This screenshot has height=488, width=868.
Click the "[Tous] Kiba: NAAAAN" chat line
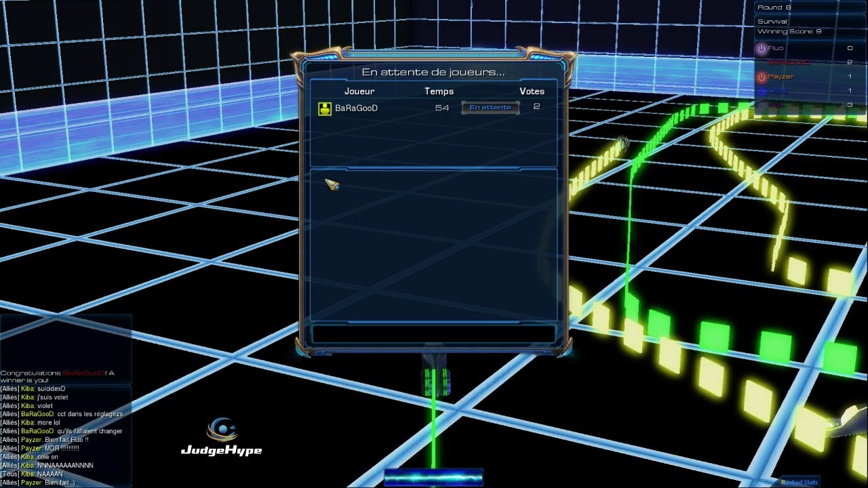(31, 474)
